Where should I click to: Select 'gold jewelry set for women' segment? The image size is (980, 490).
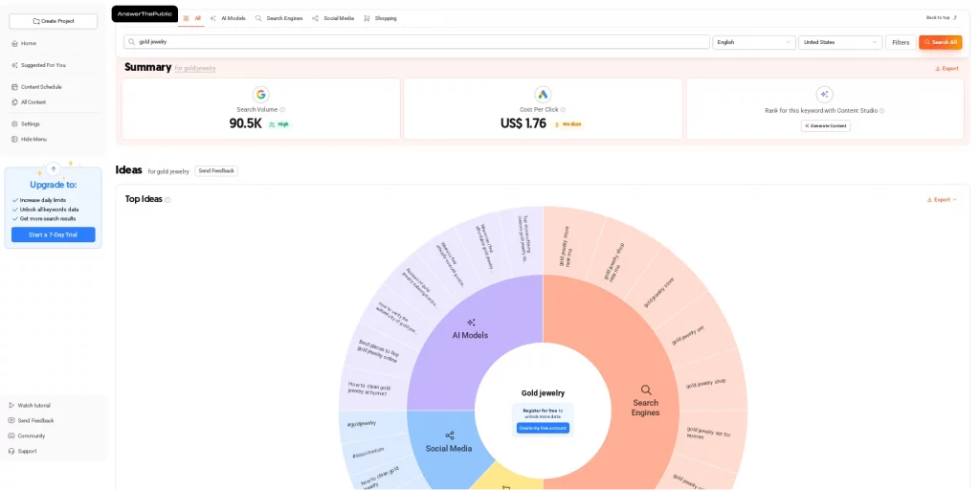tap(710, 433)
